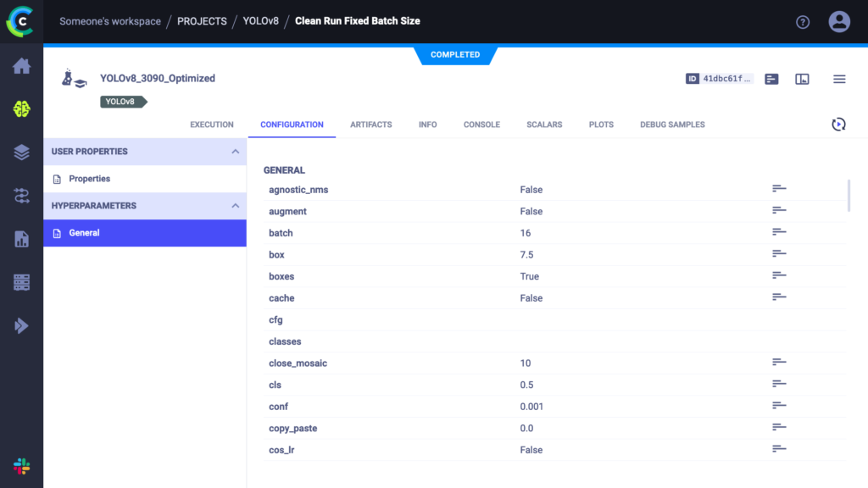Collapse the Hyperparameters section
The height and width of the screenshot is (488, 868).
pos(236,206)
